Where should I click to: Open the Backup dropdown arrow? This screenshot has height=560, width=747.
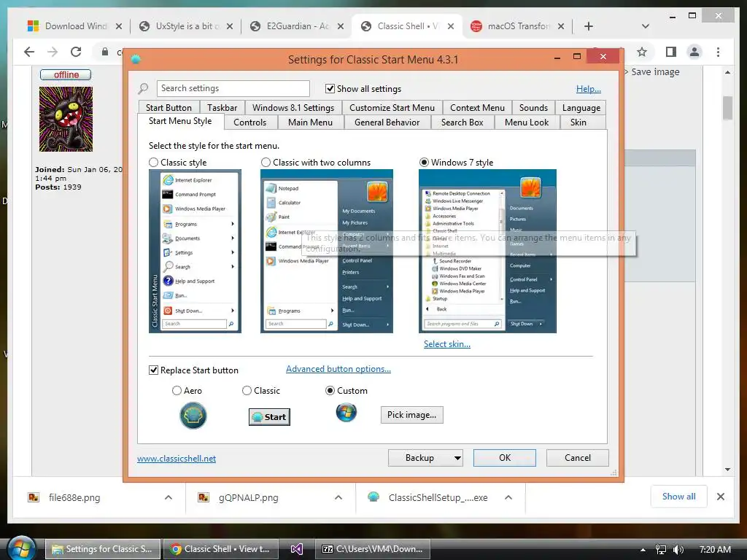(457, 458)
